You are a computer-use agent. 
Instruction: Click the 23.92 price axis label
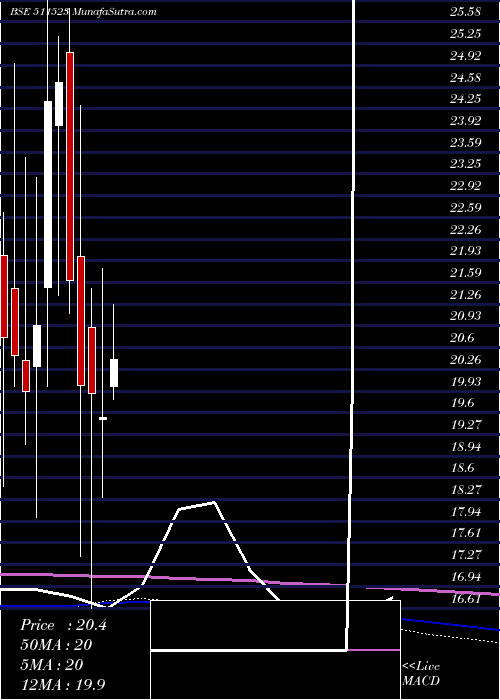[466, 121]
